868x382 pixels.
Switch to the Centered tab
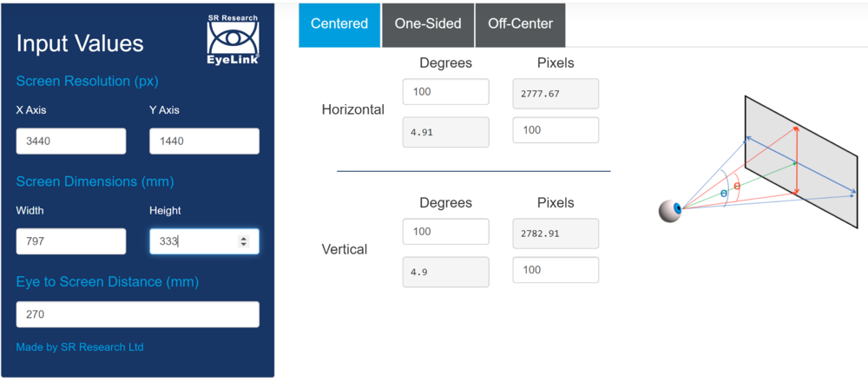click(339, 24)
